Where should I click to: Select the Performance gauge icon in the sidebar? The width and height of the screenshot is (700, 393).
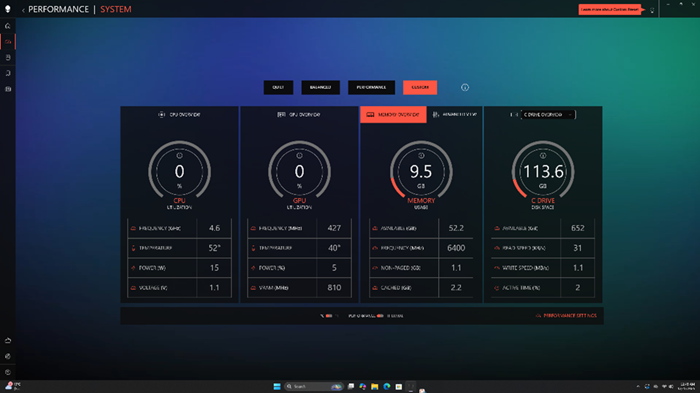pyautogui.click(x=8, y=42)
